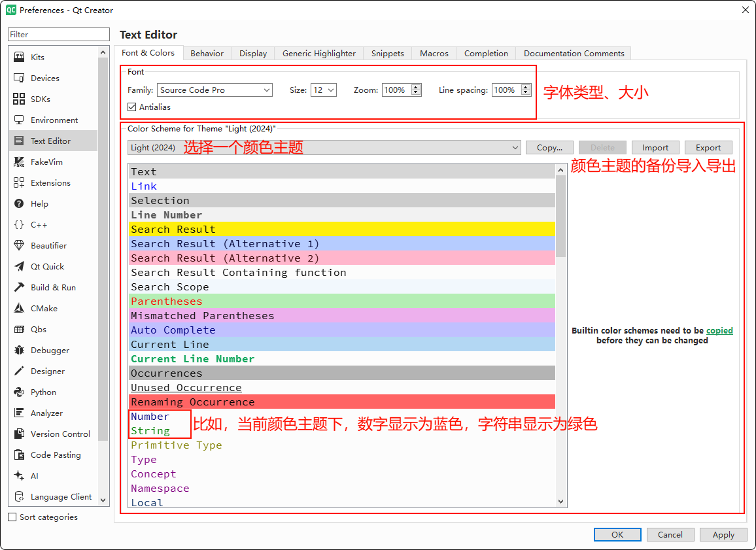Follow the 'copied' hyperlink
Screen dimensions: 756x550
719,330
